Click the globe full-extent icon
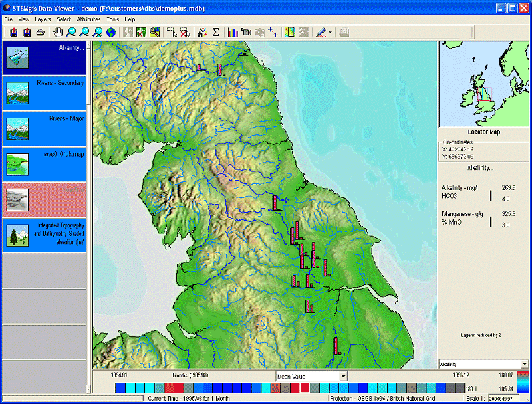Screen dimensions: 532x404 (x=110, y=32)
